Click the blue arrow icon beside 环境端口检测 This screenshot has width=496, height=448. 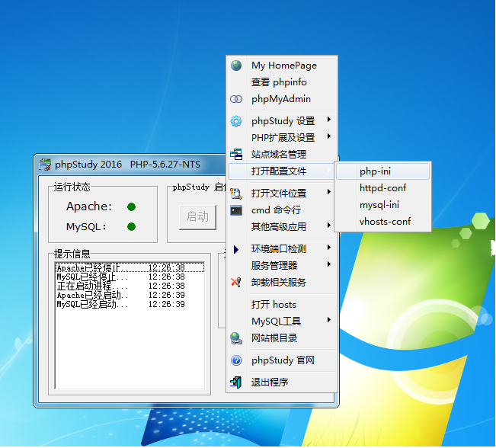point(236,250)
